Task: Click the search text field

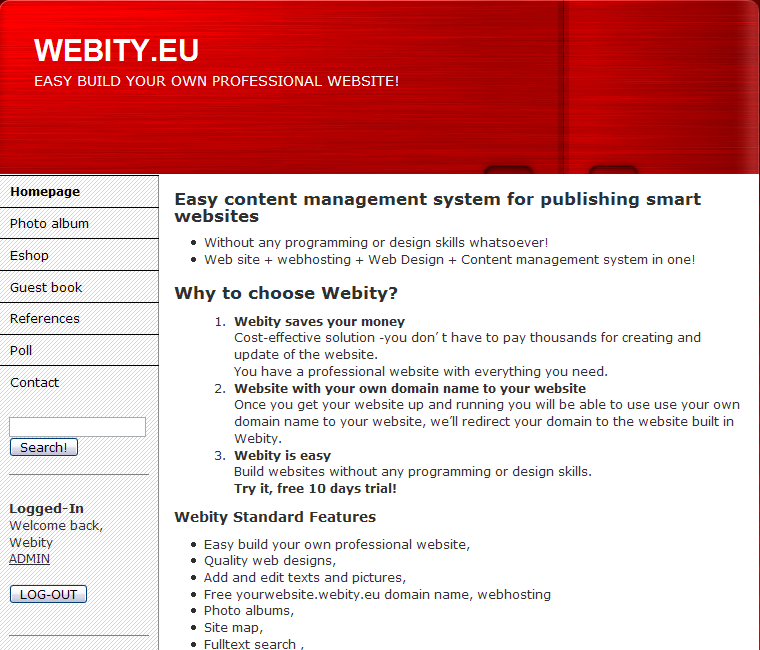Action: (x=78, y=427)
